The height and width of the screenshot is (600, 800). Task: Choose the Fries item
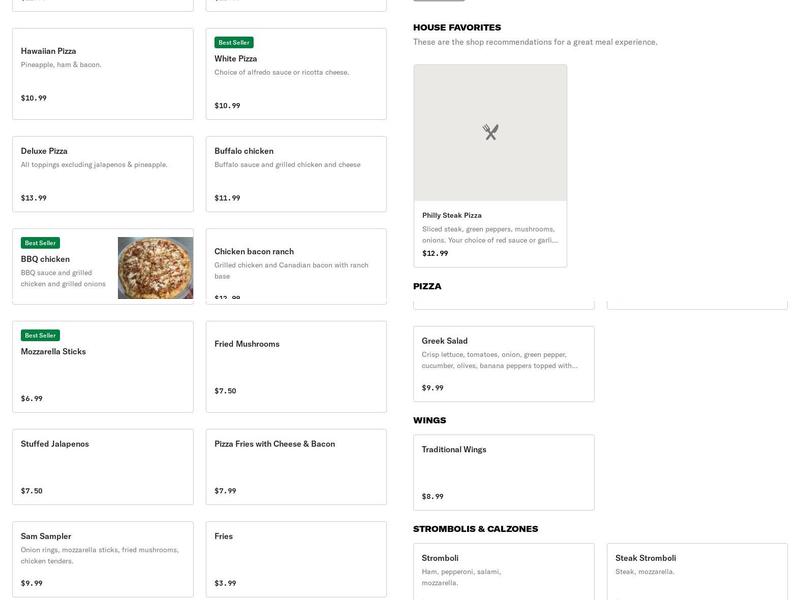(x=296, y=559)
